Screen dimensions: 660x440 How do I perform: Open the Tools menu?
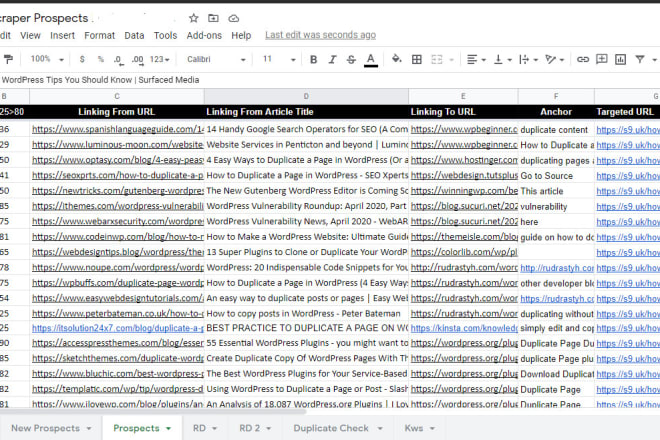[165, 35]
